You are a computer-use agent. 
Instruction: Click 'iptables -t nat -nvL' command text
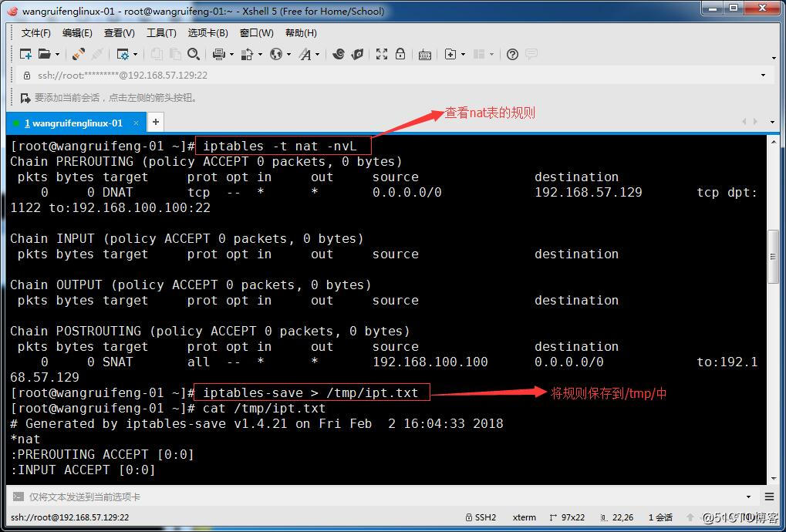pyautogui.click(x=280, y=146)
